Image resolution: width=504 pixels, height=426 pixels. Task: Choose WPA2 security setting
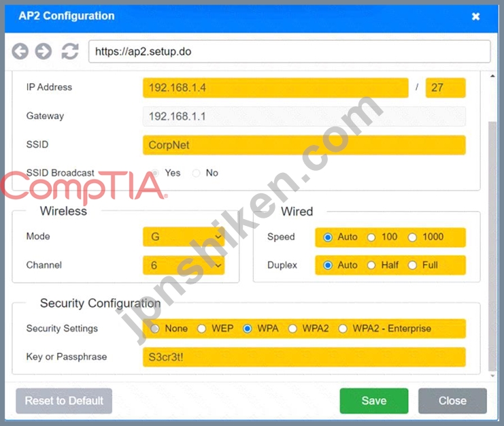pyautogui.click(x=292, y=329)
